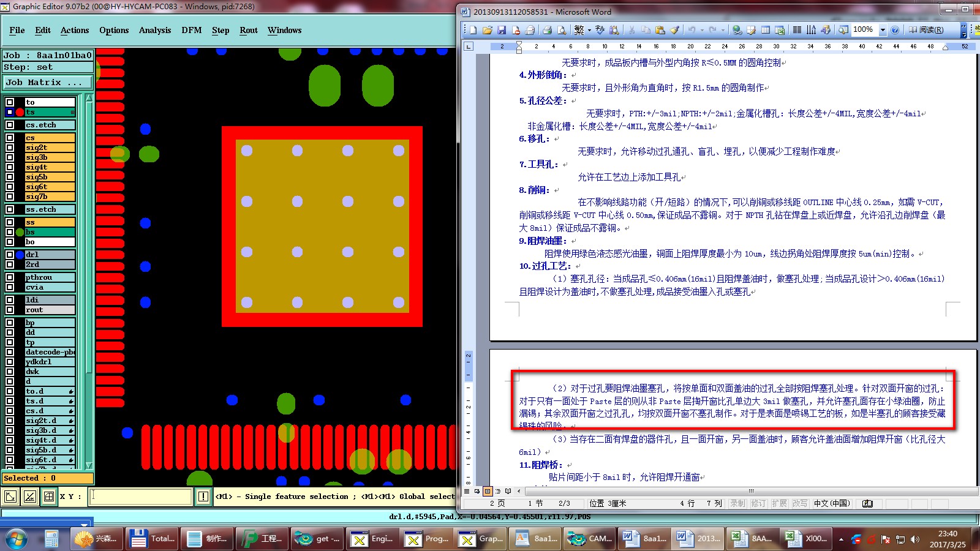Toggle checkbox for layer 'sig2t'
980x551 pixels.
click(x=10, y=148)
